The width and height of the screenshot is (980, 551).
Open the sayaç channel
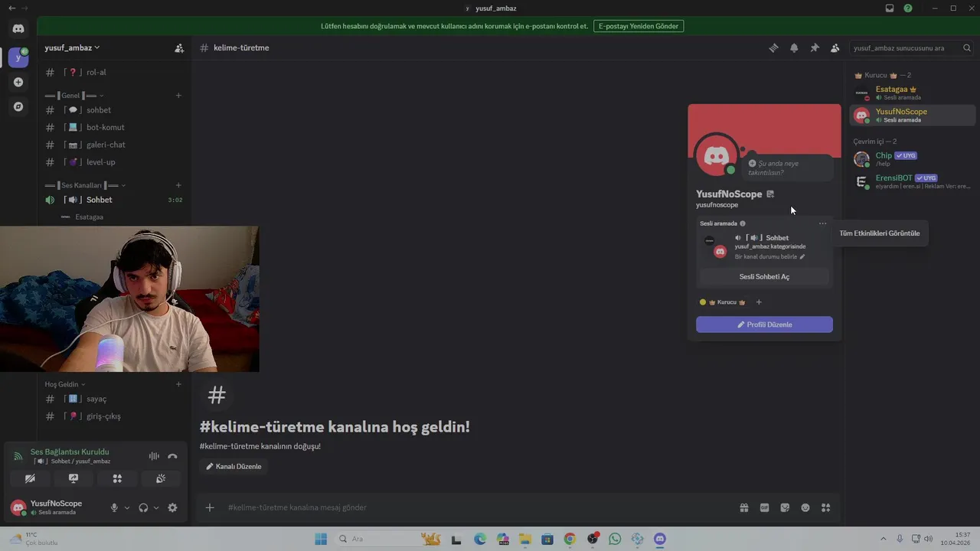coord(114,399)
